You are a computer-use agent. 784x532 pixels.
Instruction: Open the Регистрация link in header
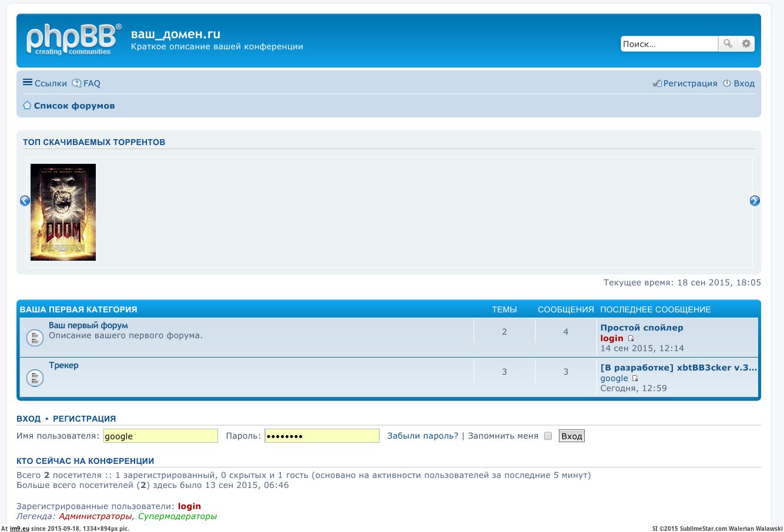coord(685,83)
